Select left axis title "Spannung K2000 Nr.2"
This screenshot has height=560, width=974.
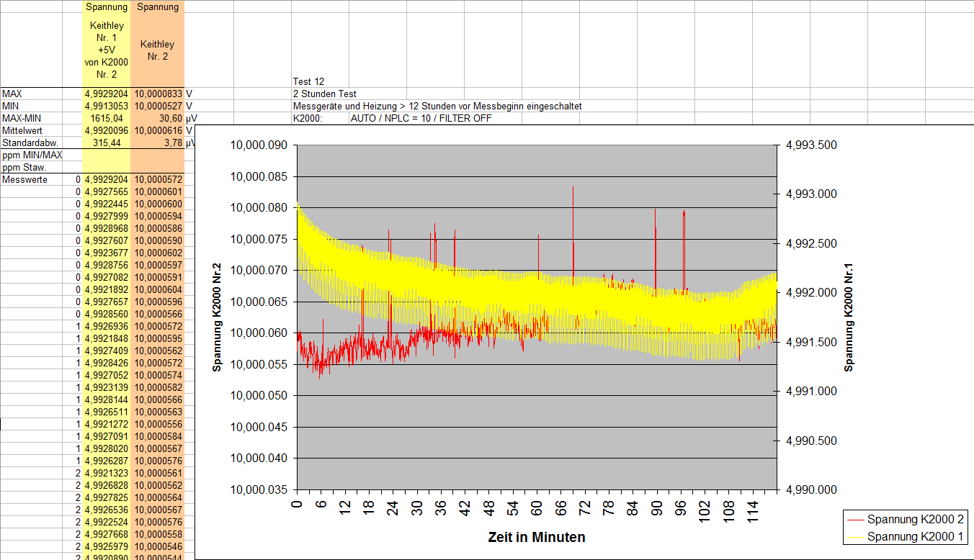click(x=217, y=317)
